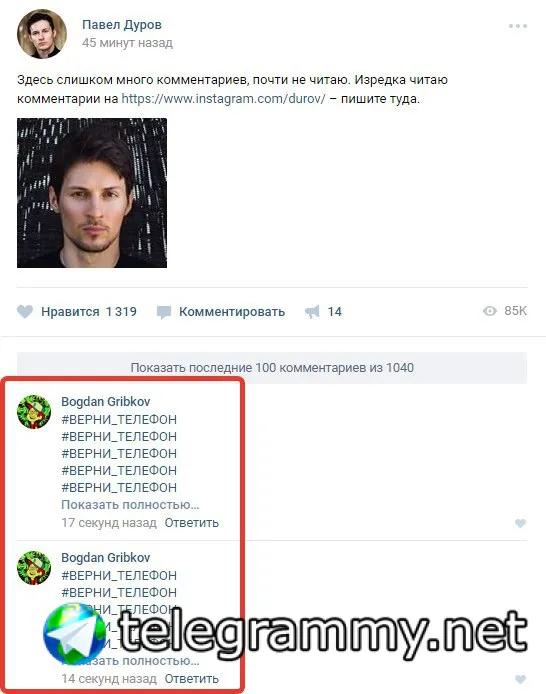Image resolution: width=546 pixels, height=694 pixels.
Task: Click the megaphone share icon
Action: (x=312, y=312)
